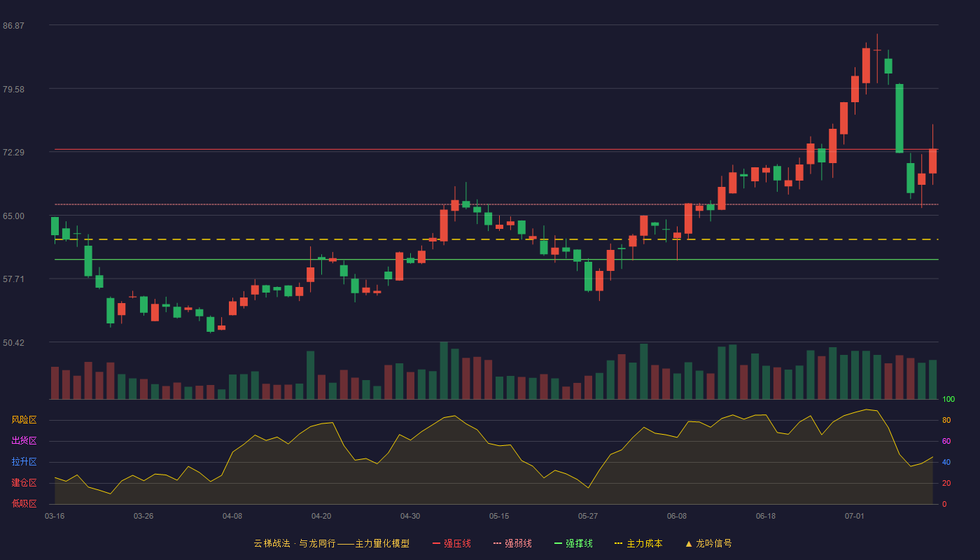Select the 79.58 price axis label
The image size is (980, 560).
point(13,90)
